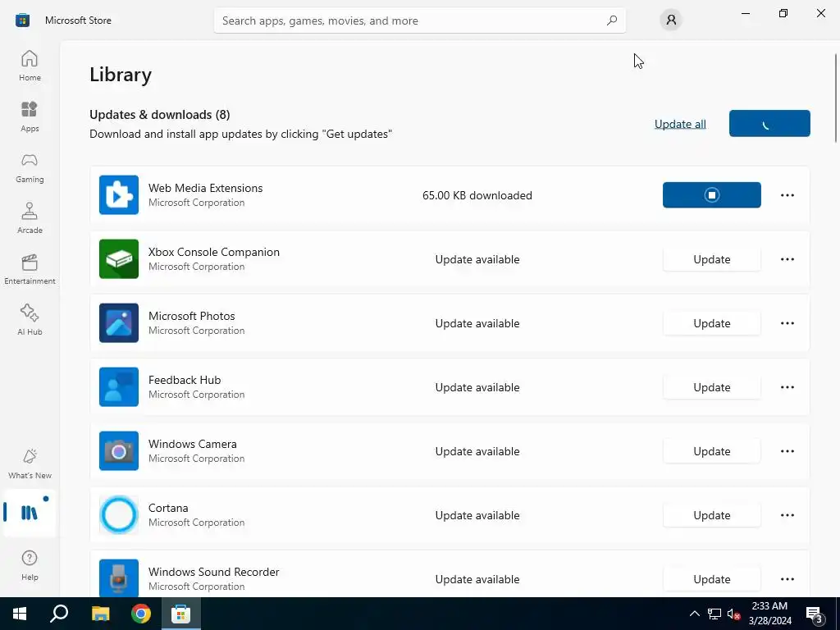Update Microsoft Photos
Image resolution: width=840 pixels, height=630 pixels.
711,323
